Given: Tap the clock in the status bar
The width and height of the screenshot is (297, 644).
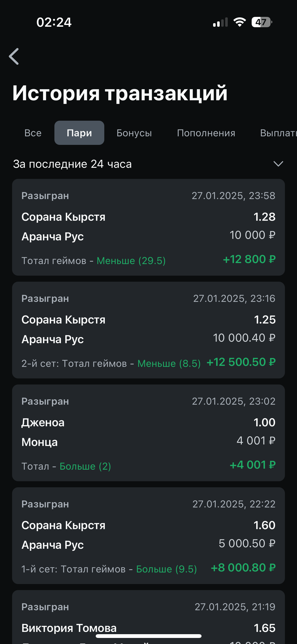Looking at the screenshot, I should coord(54,22).
